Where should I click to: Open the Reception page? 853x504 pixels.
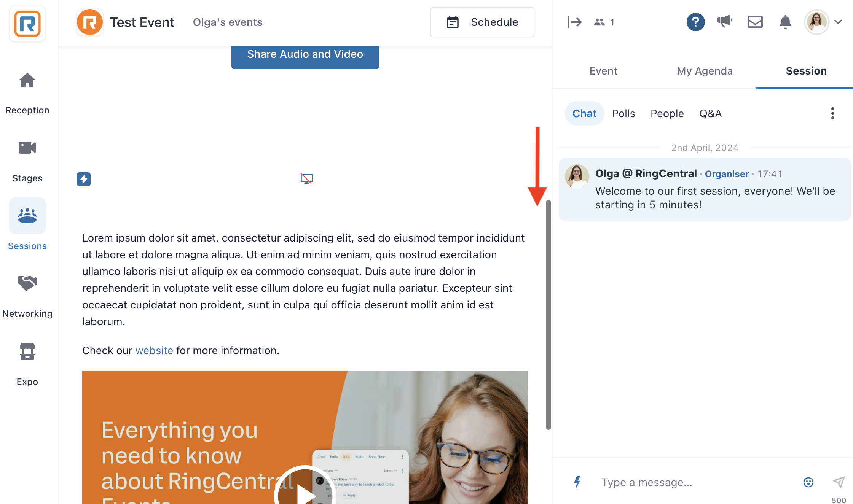click(27, 93)
